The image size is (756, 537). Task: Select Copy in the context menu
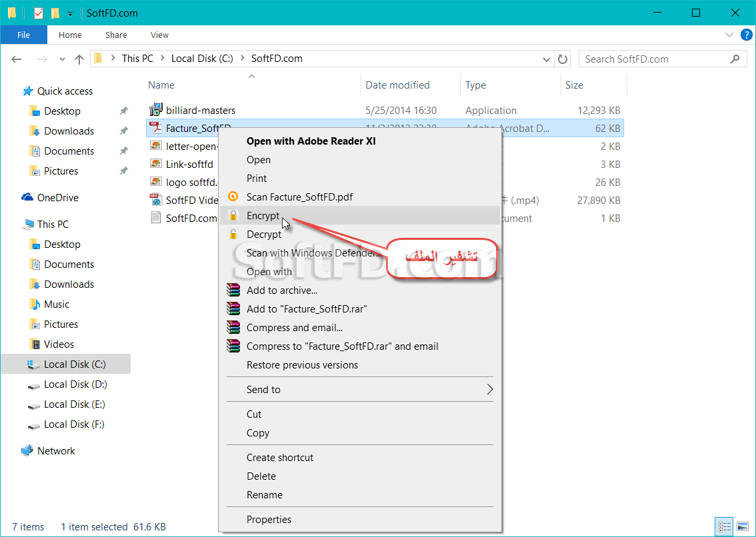tap(360, 433)
